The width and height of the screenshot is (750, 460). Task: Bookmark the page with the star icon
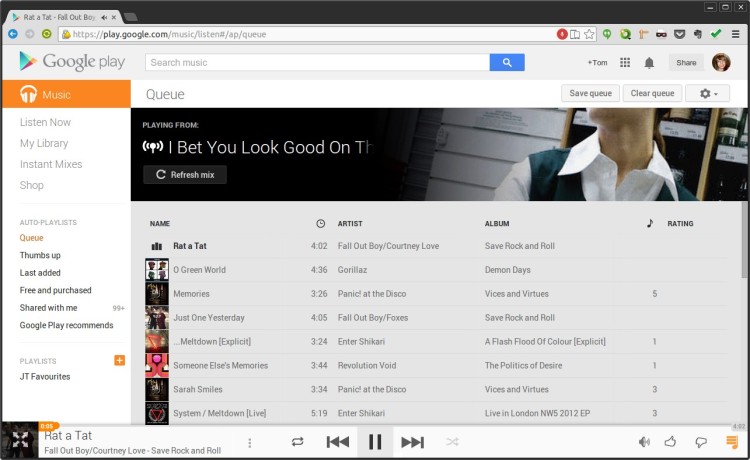tap(589, 34)
